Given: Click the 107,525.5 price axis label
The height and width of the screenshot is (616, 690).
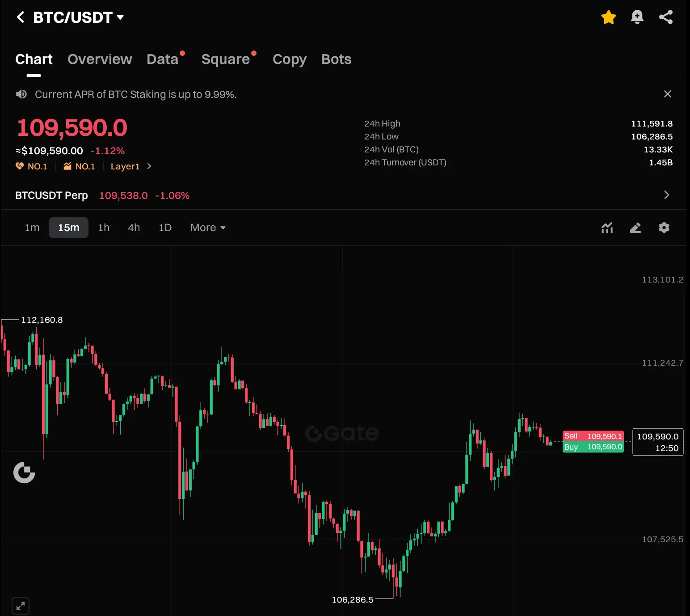Looking at the screenshot, I should pos(662,540).
